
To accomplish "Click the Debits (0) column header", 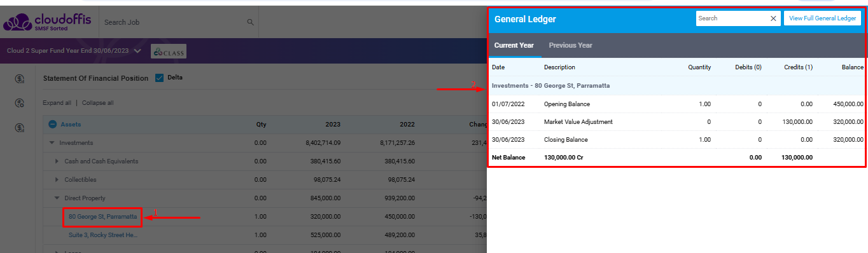I will pyautogui.click(x=748, y=67).
